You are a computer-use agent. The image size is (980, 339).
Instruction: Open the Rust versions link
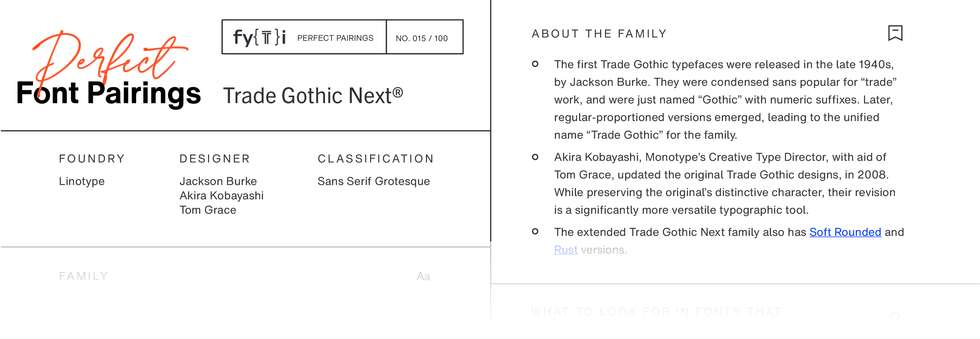click(x=565, y=250)
